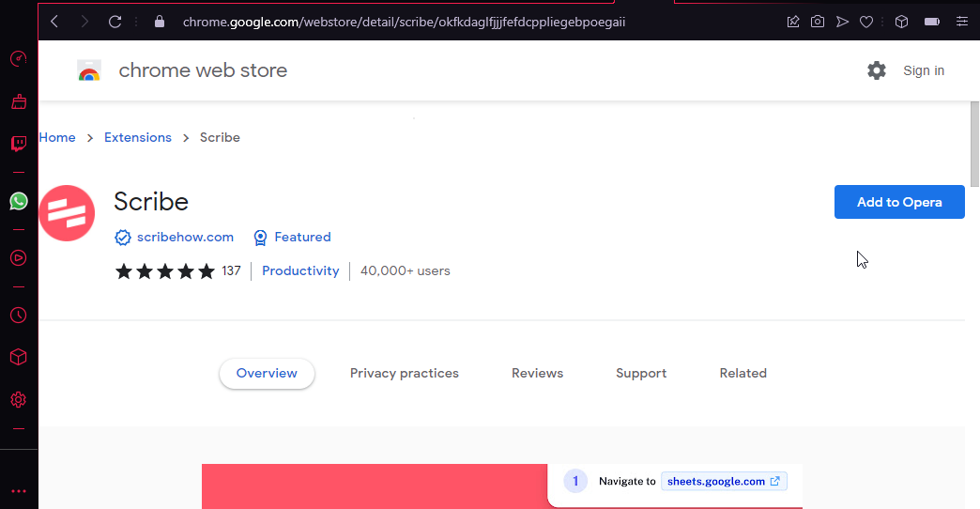Open History clock icon in sidebar

[19, 316]
